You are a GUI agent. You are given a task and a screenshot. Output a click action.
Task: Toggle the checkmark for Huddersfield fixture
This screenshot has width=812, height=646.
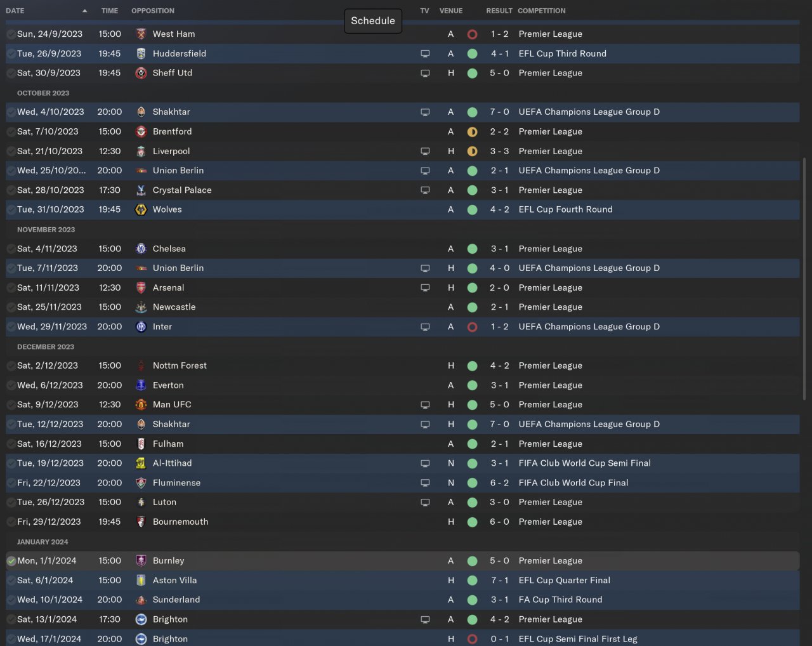tap(11, 54)
